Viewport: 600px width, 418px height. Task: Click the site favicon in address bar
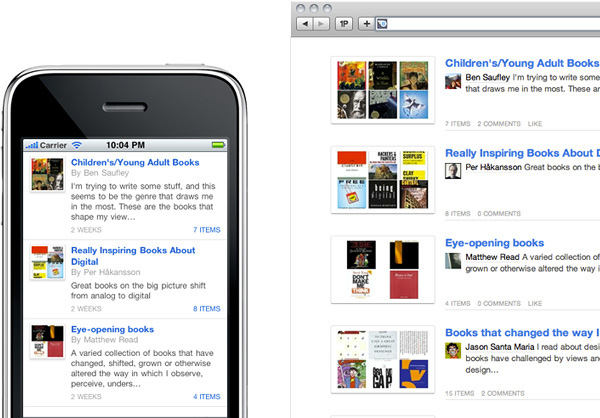382,24
